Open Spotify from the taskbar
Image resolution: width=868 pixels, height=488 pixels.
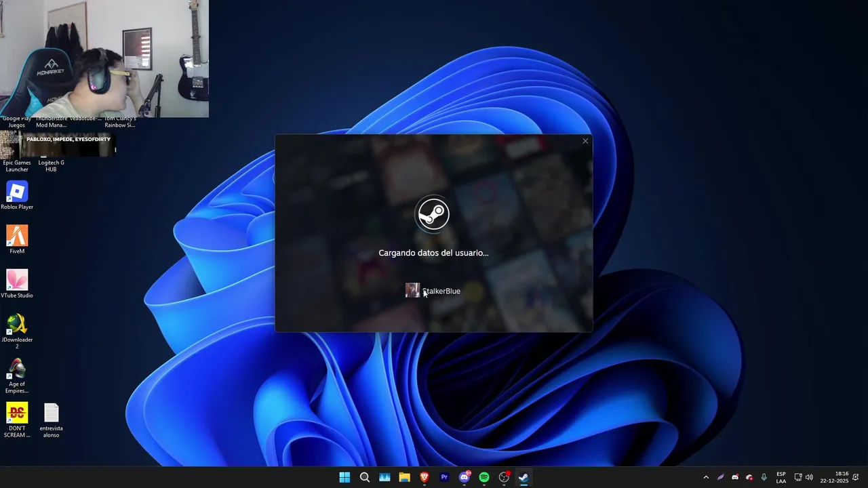point(484,477)
